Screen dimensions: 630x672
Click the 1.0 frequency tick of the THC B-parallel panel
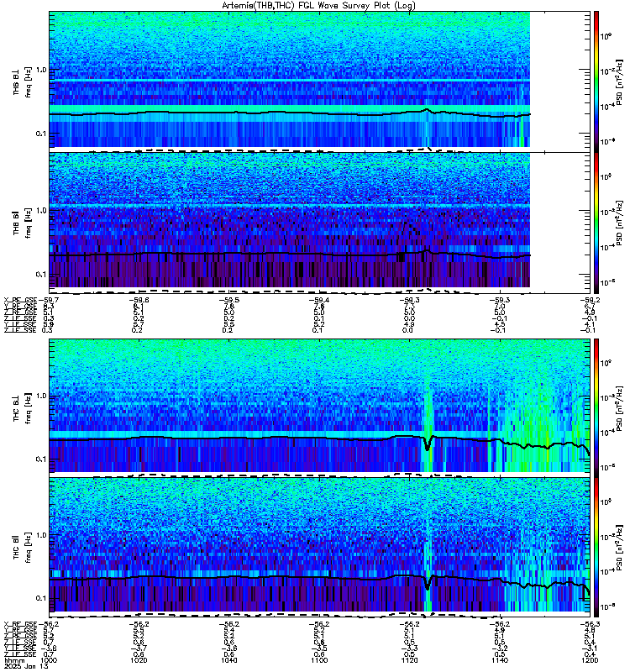tap(41, 535)
